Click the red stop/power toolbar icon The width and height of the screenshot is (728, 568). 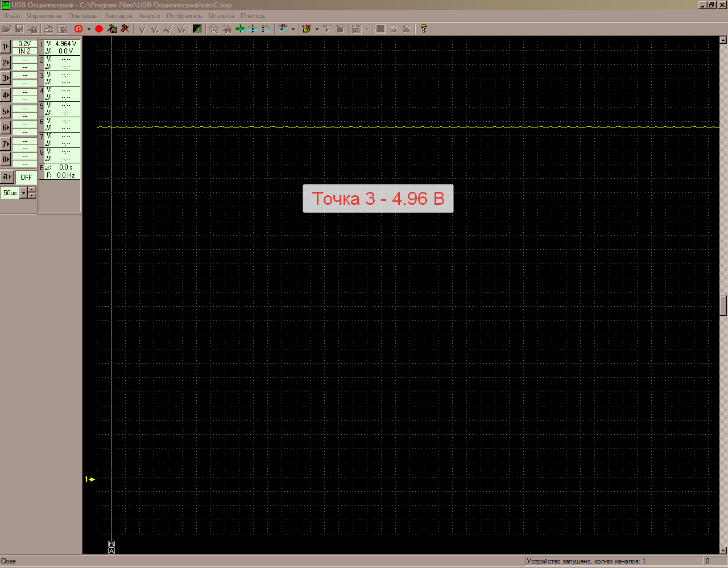tap(78, 28)
